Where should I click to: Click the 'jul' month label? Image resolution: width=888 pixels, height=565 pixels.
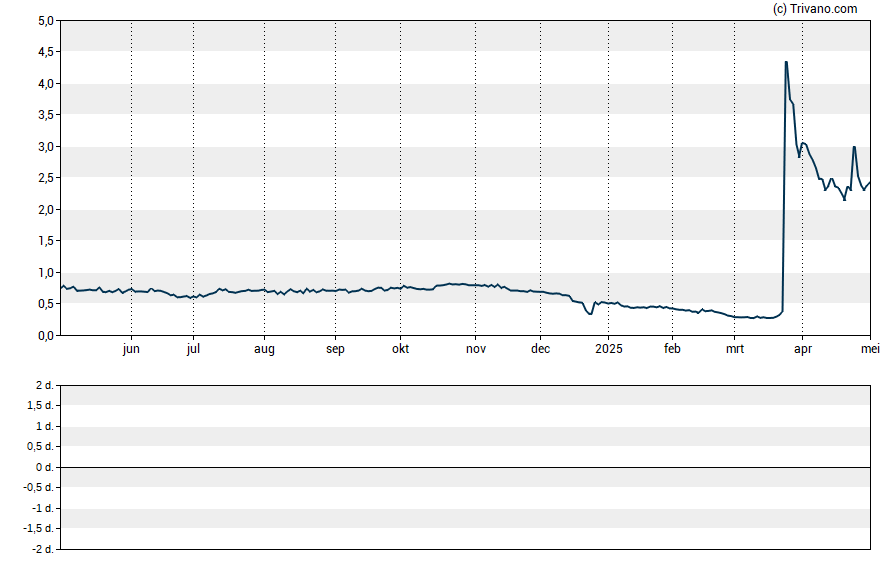193,349
